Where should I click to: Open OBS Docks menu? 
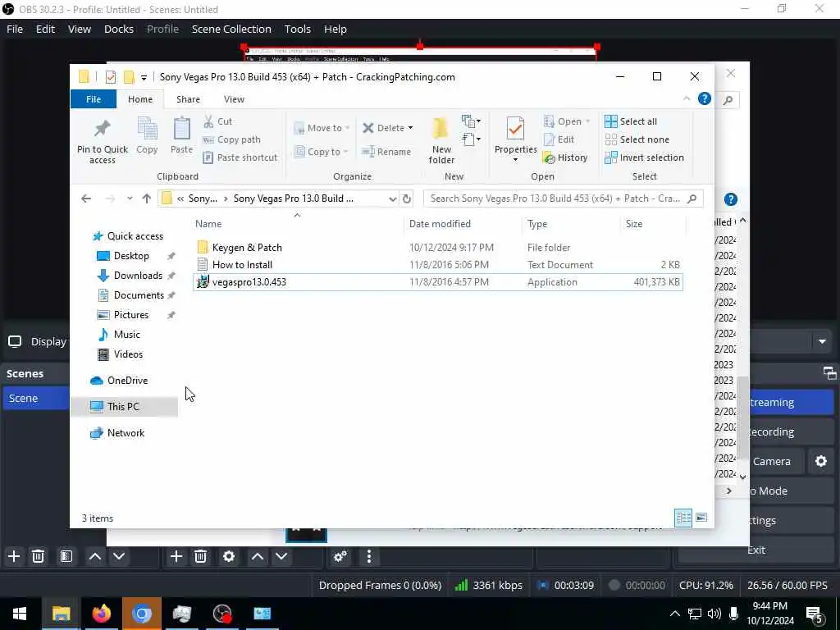(x=118, y=29)
